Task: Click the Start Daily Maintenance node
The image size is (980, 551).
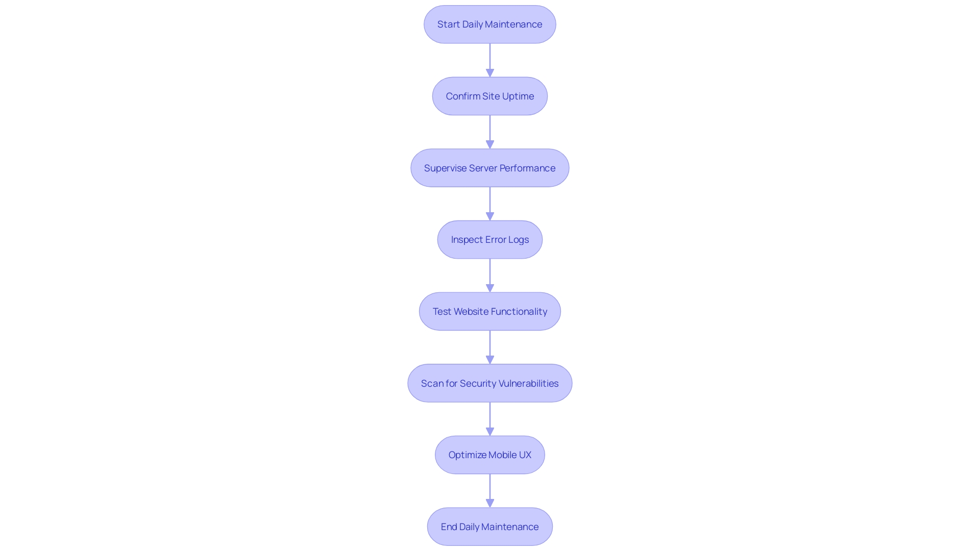Action: (x=490, y=24)
